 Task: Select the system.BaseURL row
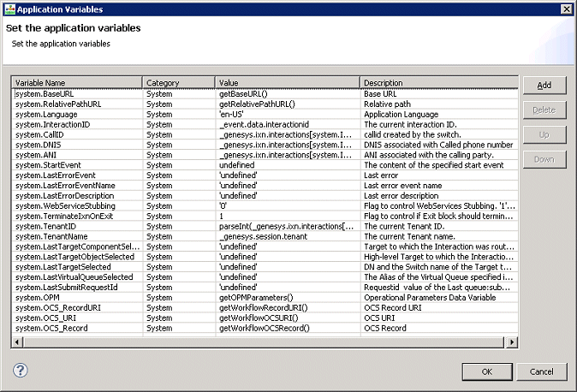coord(265,94)
